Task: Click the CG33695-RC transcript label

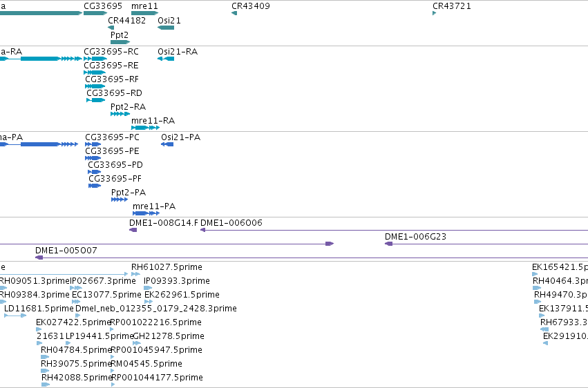Action: coord(111,52)
